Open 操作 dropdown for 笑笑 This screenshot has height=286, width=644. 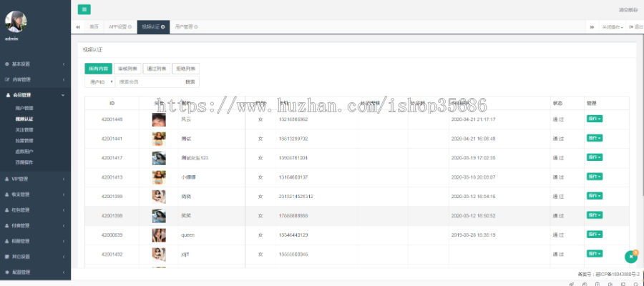(595, 215)
